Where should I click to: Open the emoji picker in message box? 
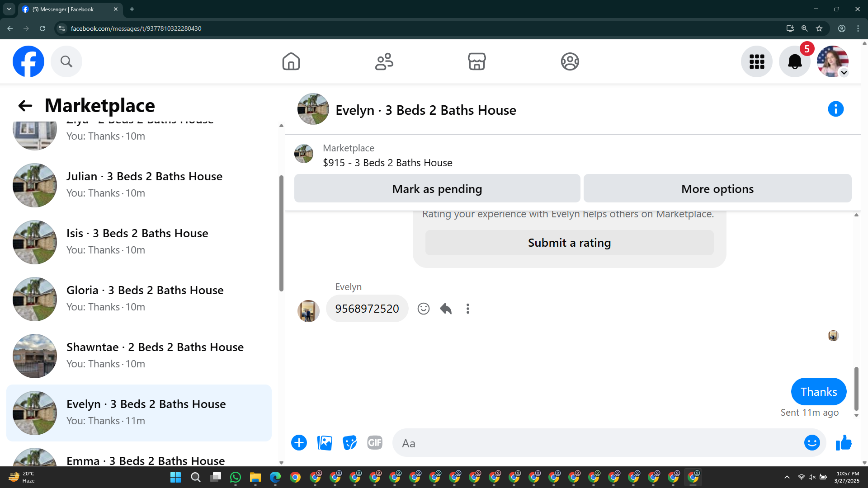(x=812, y=443)
